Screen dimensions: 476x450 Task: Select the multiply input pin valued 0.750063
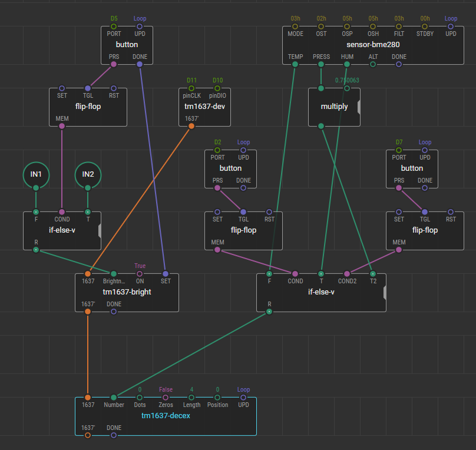tap(347, 88)
